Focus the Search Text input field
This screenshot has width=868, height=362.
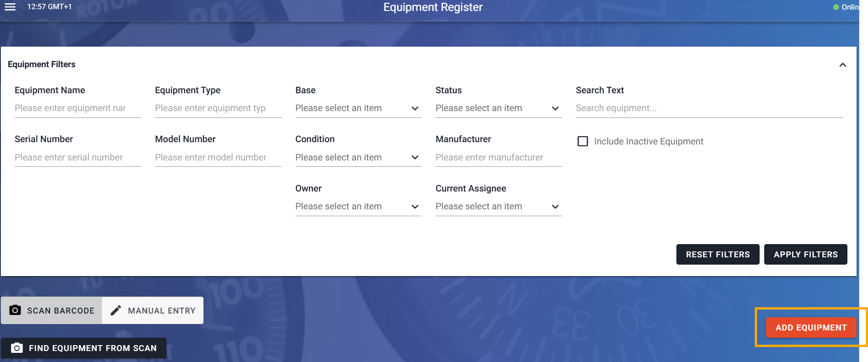tap(708, 108)
